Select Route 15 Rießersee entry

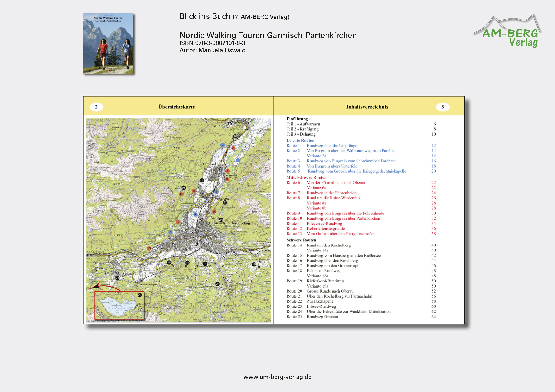pos(361,255)
